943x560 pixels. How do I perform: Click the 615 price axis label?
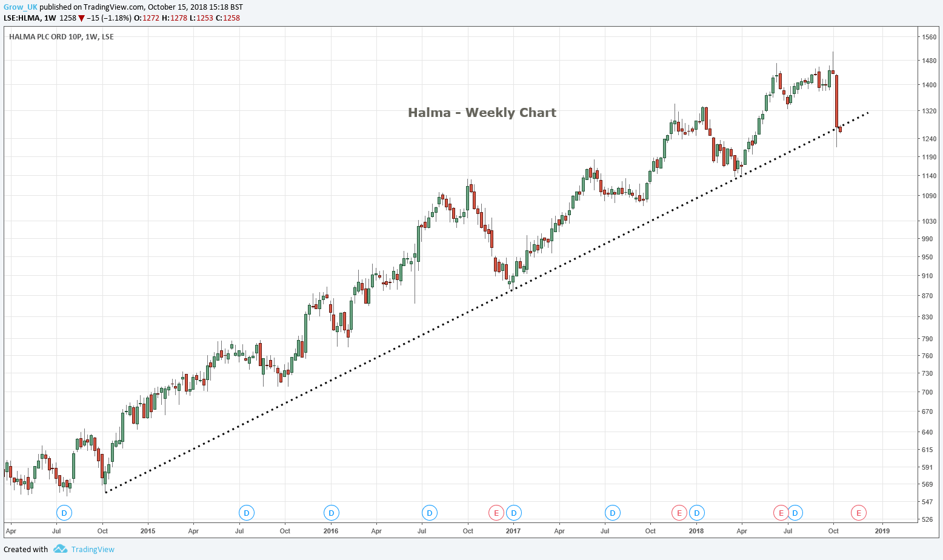coord(927,450)
